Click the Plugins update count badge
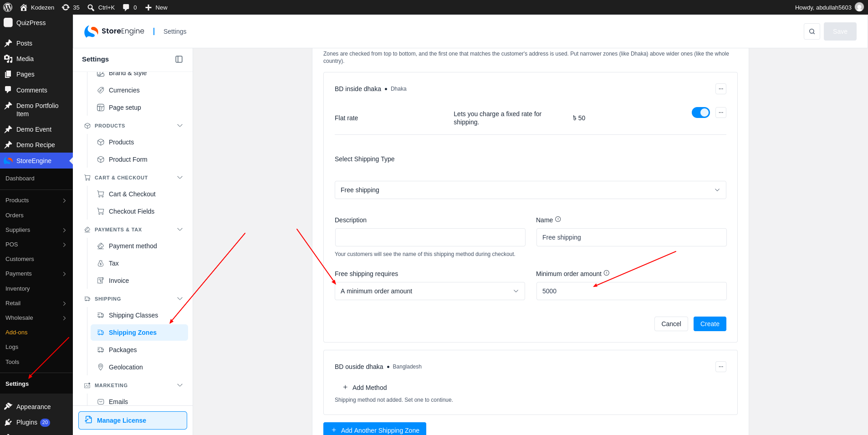The width and height of the screenshot is (868, 435). coord(45,422)
